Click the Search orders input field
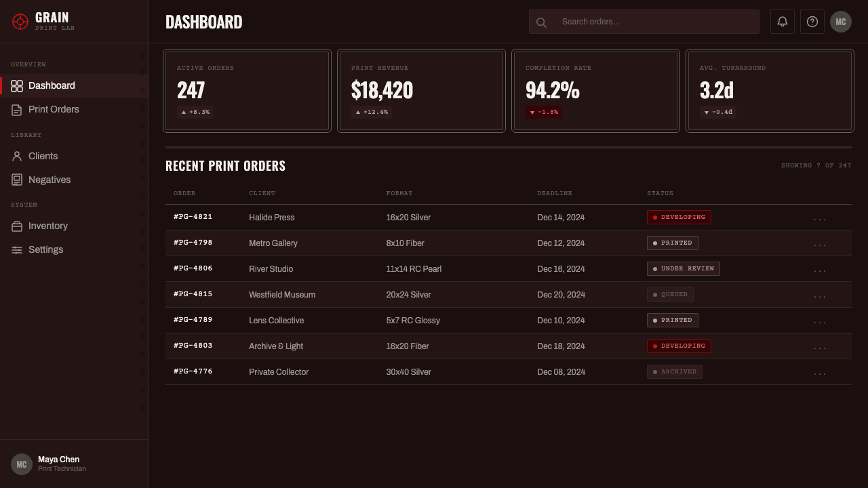Screen dimensions: 868x488 point(644,22)
